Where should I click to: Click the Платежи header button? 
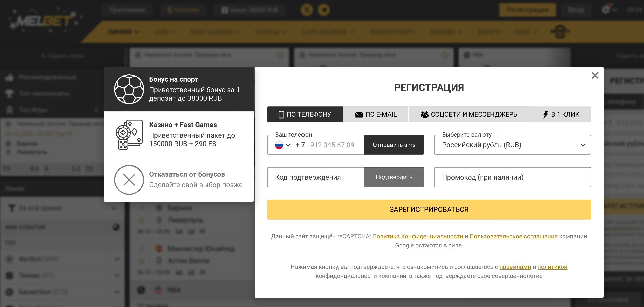[183, 10]
